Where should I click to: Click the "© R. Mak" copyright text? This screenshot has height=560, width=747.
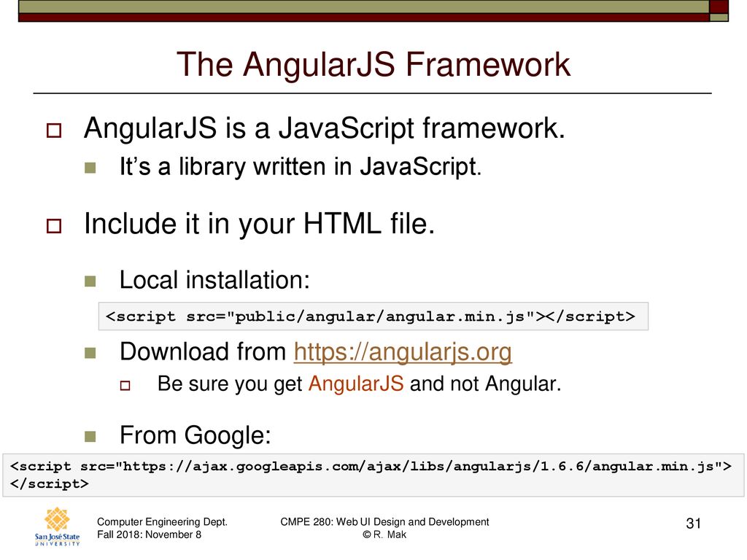pyautogui.click(x=384, y=534)
